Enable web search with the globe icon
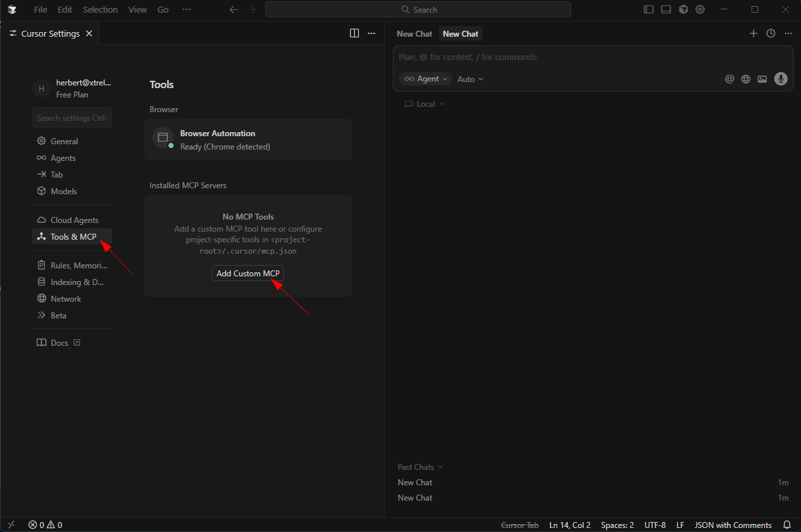 click(746, 79)
